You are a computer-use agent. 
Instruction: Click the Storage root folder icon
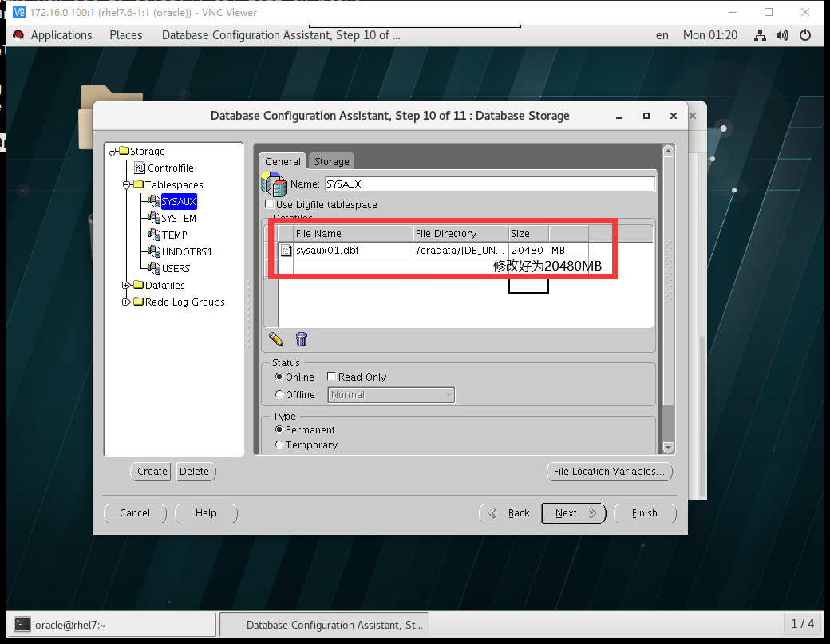pos(125,151)
